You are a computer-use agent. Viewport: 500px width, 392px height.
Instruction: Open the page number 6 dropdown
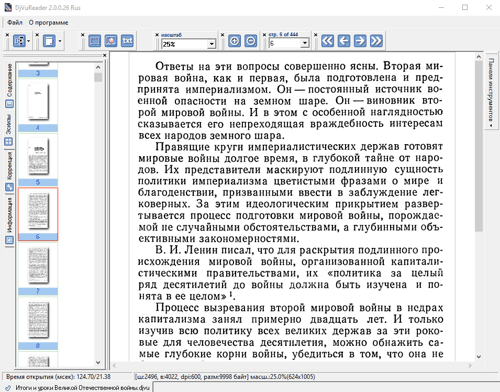pos(305,43)
